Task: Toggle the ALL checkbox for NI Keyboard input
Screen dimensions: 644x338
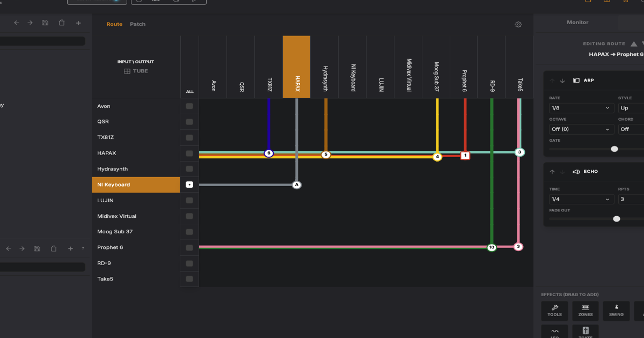Action: pos(189,185)
